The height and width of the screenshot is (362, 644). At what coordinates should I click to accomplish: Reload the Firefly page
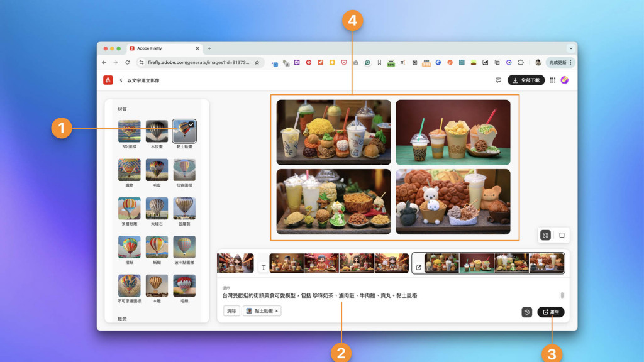(x=127, y=62)
